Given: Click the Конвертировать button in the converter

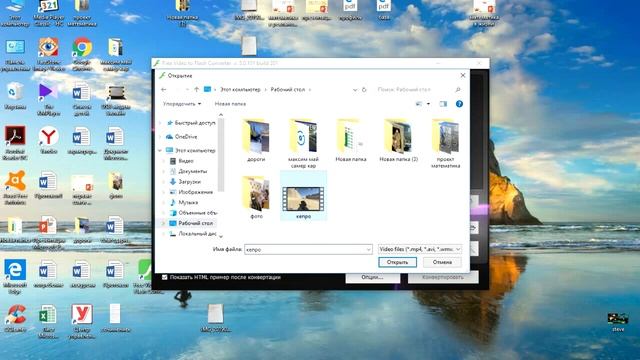Looking at the screenshot, I should (x=443, y=277).
